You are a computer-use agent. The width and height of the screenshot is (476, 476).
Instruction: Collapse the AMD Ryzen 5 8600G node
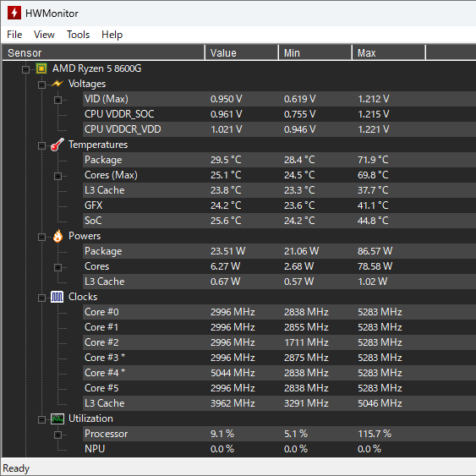[26, 69]
